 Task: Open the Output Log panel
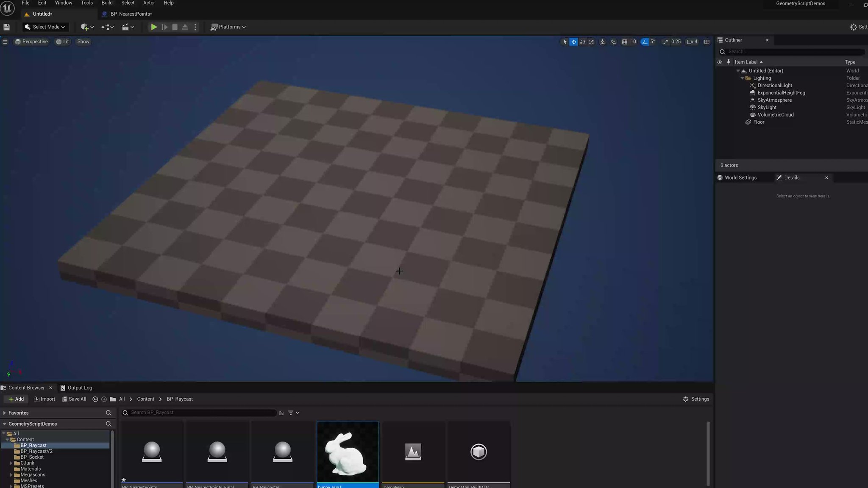pyautogui.click(x=80, y=387)
